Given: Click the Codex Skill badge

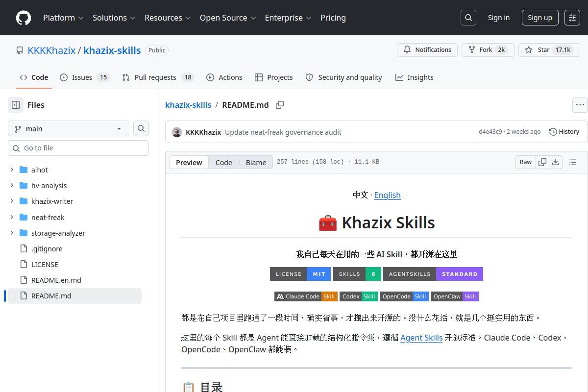Looking at the screenshot, I should 358,296.
